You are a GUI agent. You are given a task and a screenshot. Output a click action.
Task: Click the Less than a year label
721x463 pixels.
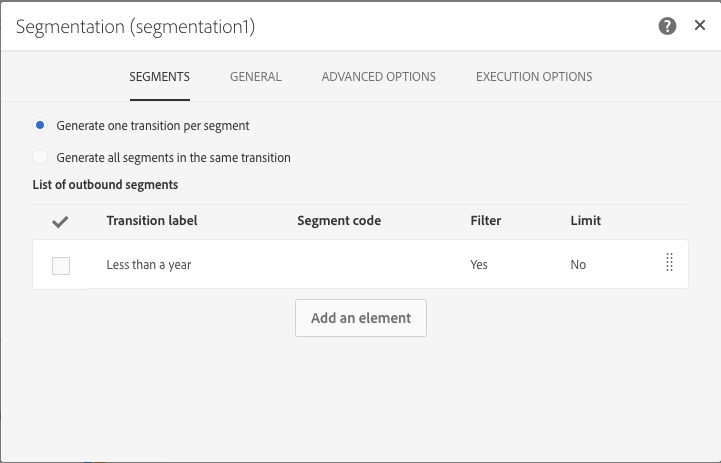[x=149, y=265]
